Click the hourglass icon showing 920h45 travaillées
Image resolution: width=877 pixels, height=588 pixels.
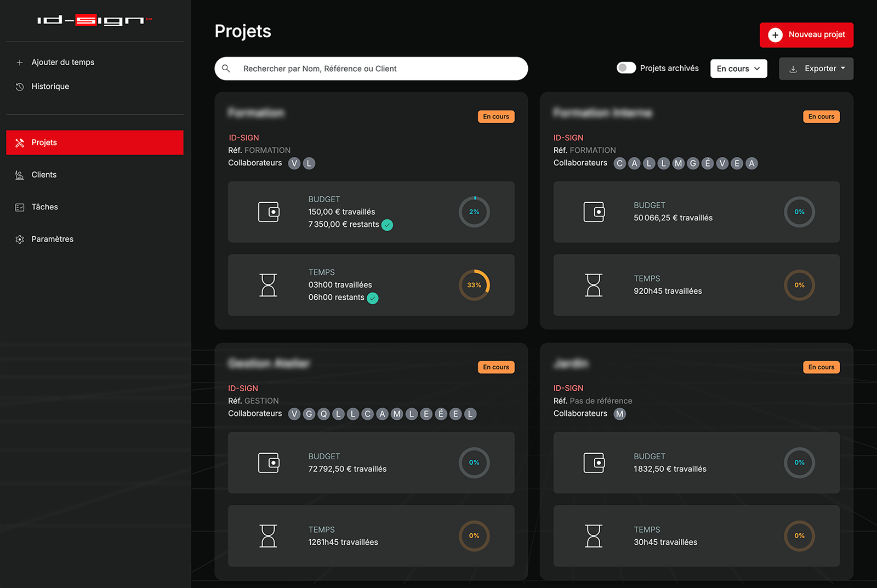(x=594, y=285)
